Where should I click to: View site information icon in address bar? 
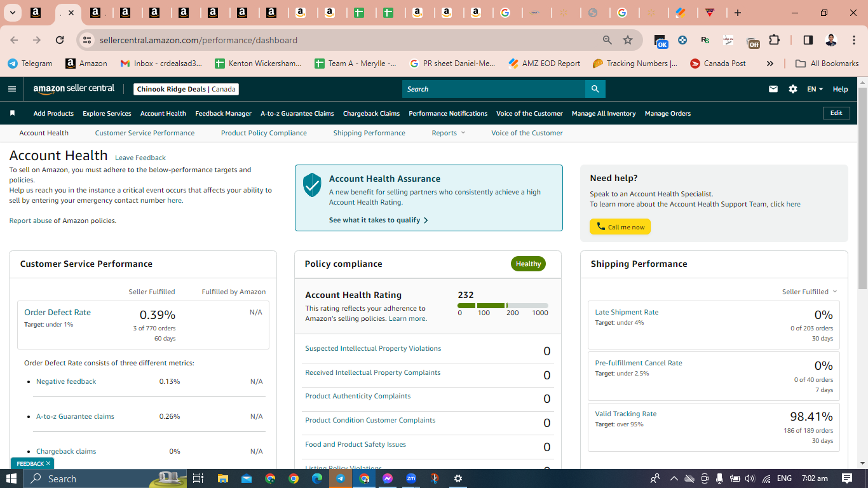click(87, 40)
